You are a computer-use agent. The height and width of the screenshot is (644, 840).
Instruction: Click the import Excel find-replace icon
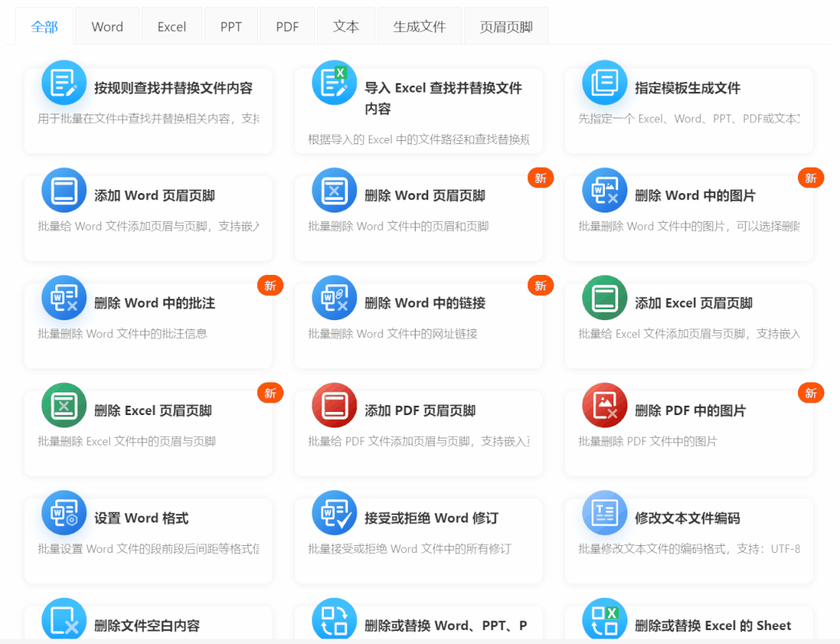click(x=334, y=83)
